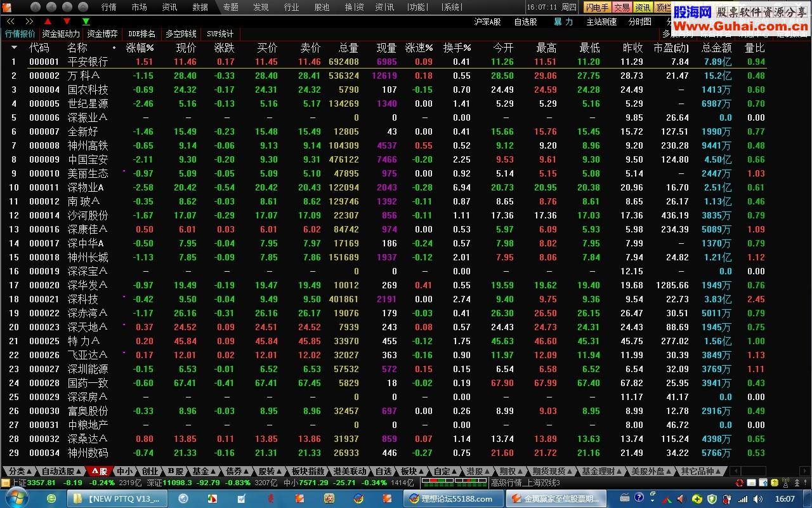Screen dimensions: 812x508
Task: Switch to the DDE排名 tab
Action: pyautogui.click(x=141, y=34)
